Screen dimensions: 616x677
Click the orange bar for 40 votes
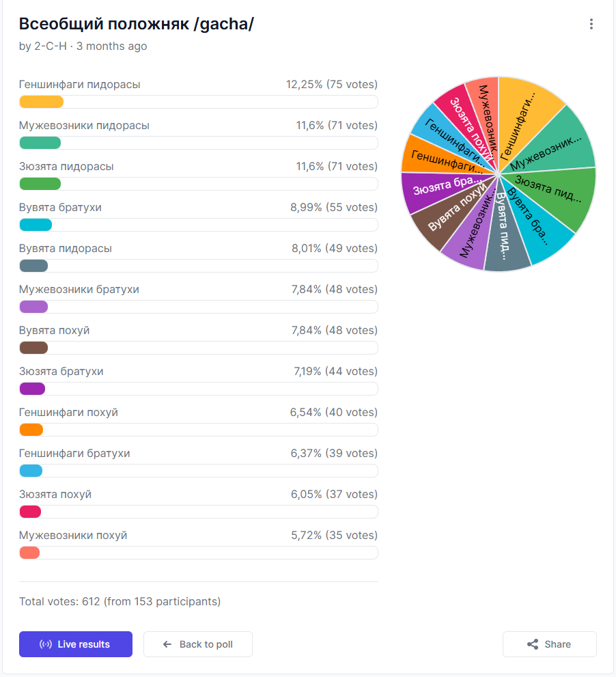[31, 430]
